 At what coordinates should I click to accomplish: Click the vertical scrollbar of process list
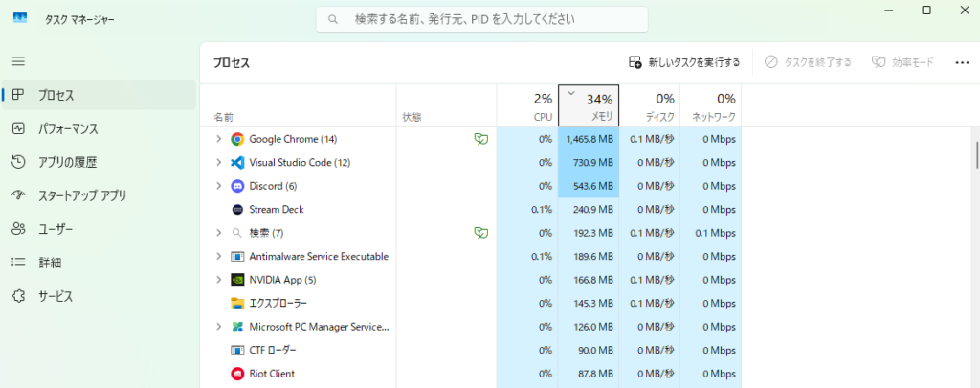pos(975,153)
